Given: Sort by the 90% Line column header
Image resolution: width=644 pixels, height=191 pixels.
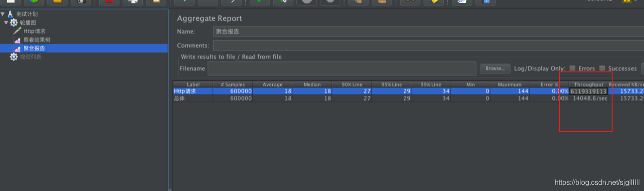Looking at the screenshot, I should [352, 84].
